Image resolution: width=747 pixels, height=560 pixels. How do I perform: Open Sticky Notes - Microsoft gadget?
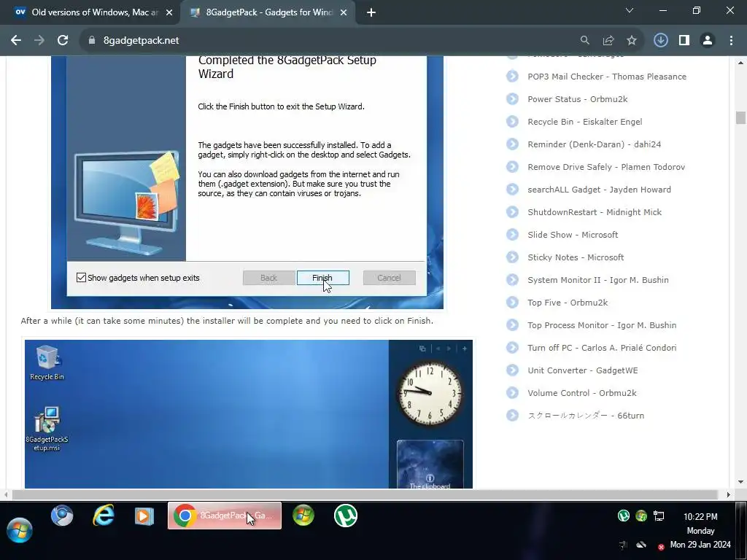[x=576, y=257]
